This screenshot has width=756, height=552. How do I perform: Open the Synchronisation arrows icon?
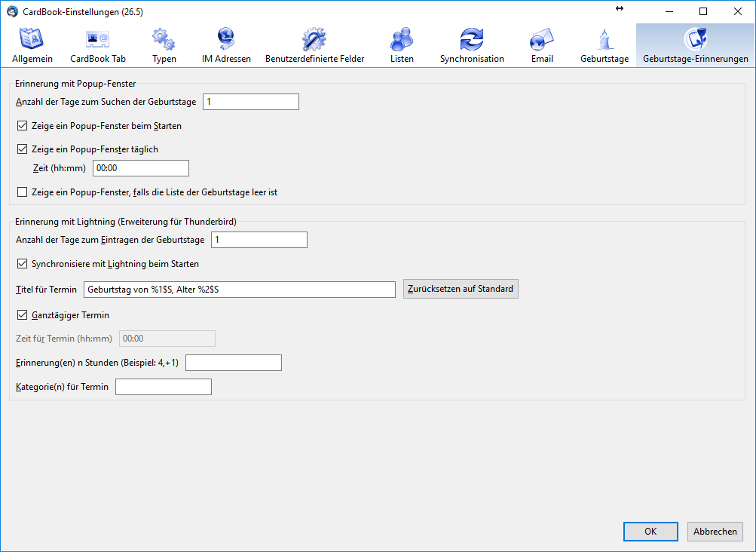tap(472, 38)
